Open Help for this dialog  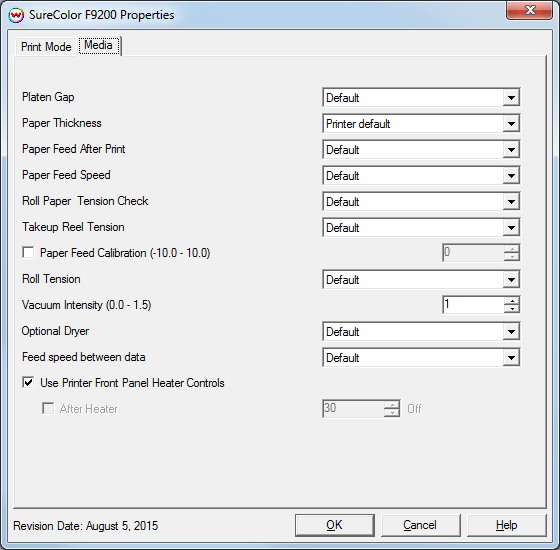coord(506,525)
